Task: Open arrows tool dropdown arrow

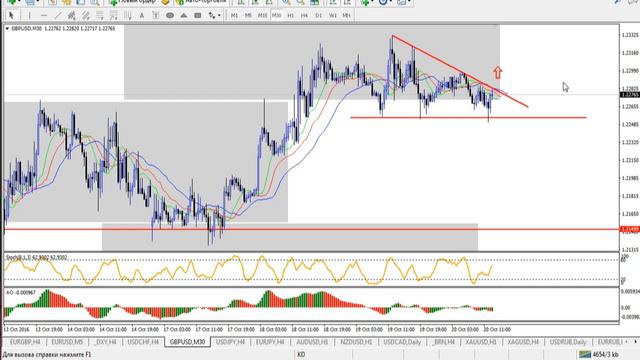Action: click(219, 16)
